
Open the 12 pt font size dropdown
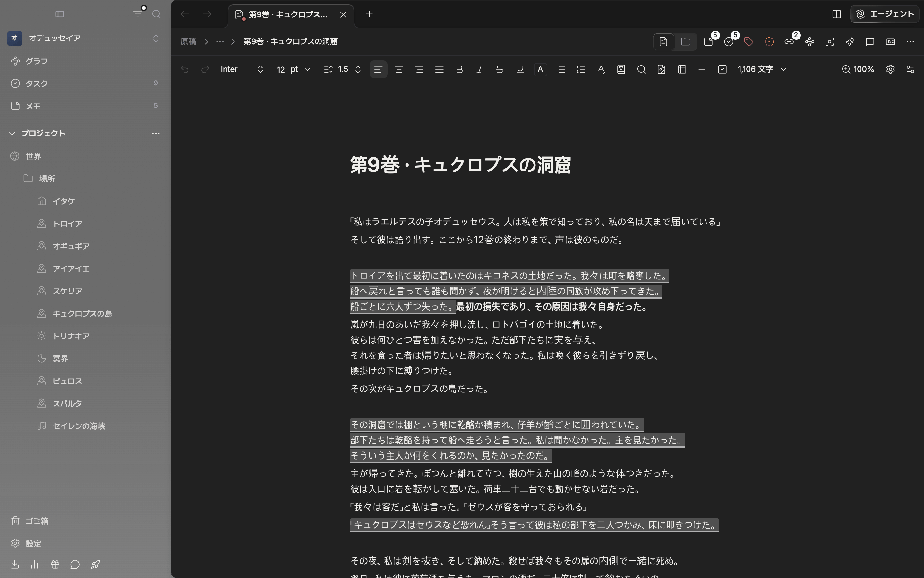point(293,69)
